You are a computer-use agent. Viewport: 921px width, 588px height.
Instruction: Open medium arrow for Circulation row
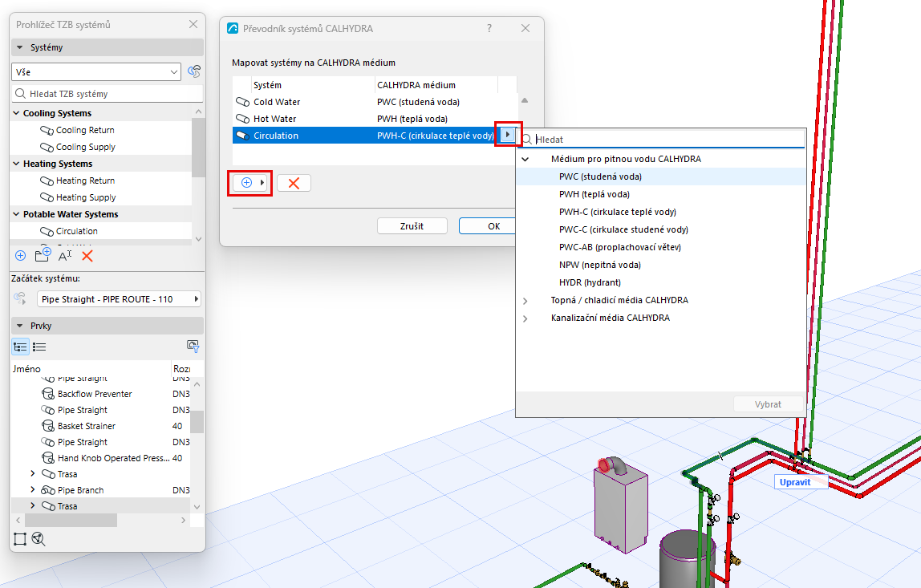(x=508, y=135)
